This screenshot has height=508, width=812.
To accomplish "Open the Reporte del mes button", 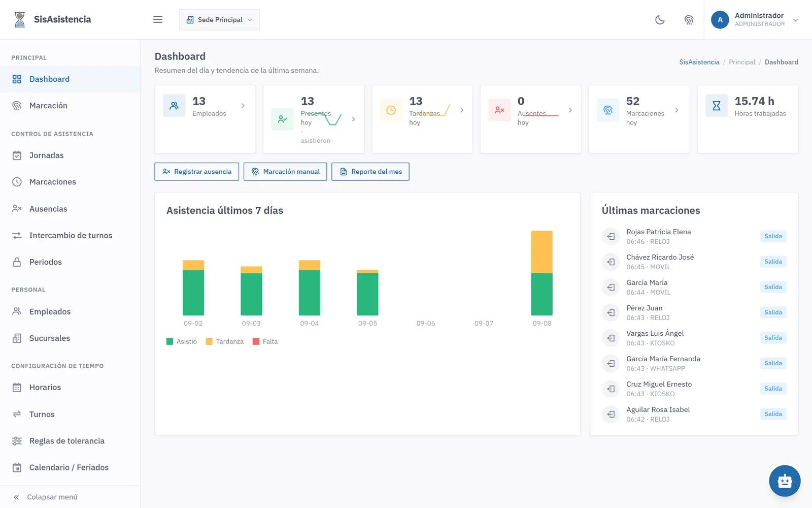I will coord(370,172).
